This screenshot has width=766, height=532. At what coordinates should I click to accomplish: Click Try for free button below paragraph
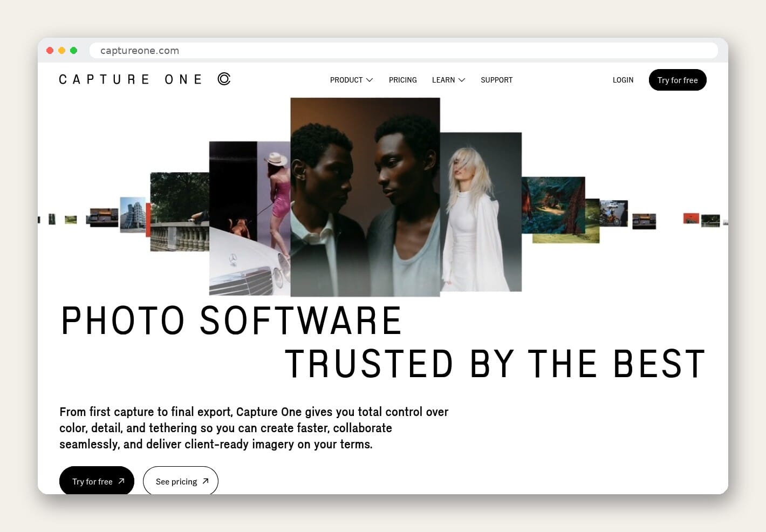click(x=97, y=480)
